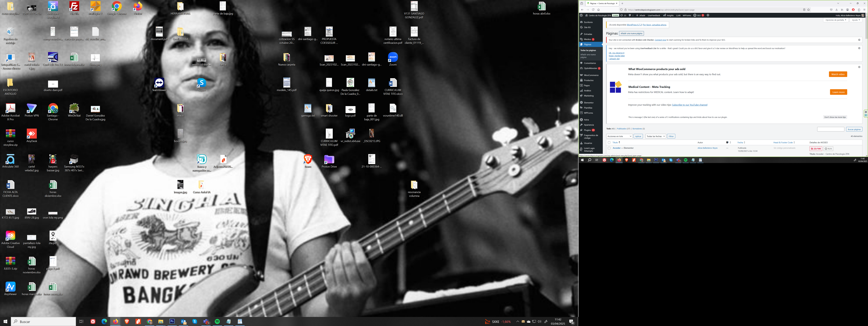
Task: Open a new Firefox tab
Action: [622, 3]
